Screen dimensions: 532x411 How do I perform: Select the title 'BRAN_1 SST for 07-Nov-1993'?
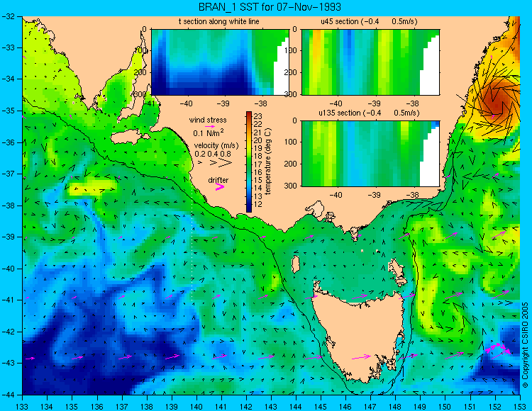[270, 7]
